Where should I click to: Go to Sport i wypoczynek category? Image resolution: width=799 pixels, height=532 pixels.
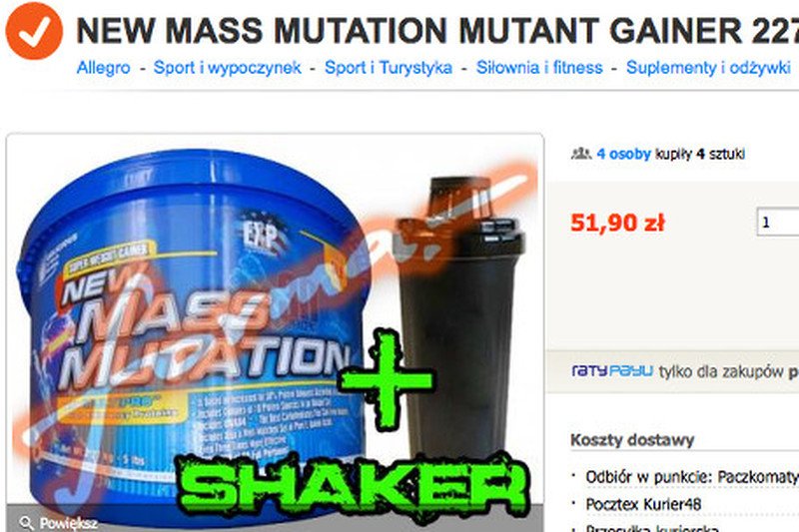click(x=228, y=68)
